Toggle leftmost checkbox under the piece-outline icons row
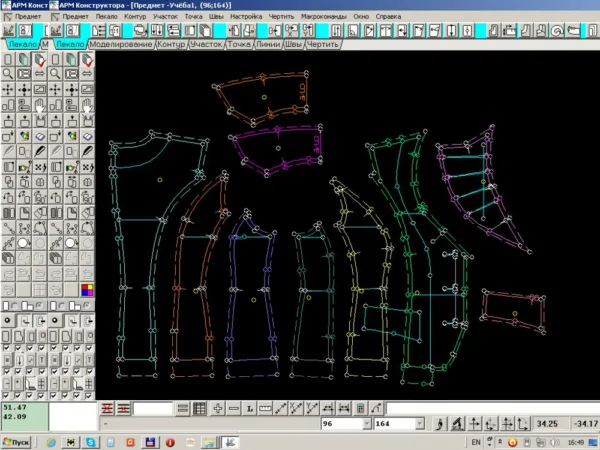Image resolution: width=600 pixels, height=450 pixels. tap(7, 348)
